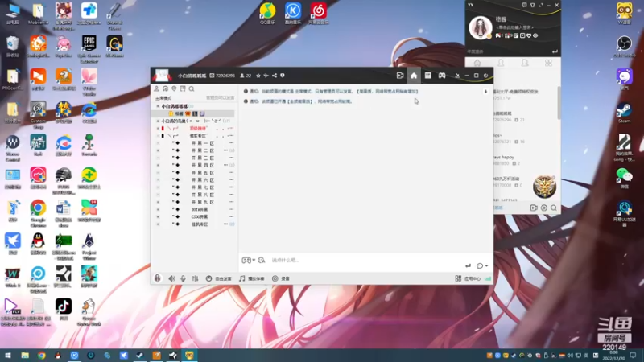Click the emoji search icon beside the chat input
The width and height of the screenshot is (644, 362).
[261, 260]
